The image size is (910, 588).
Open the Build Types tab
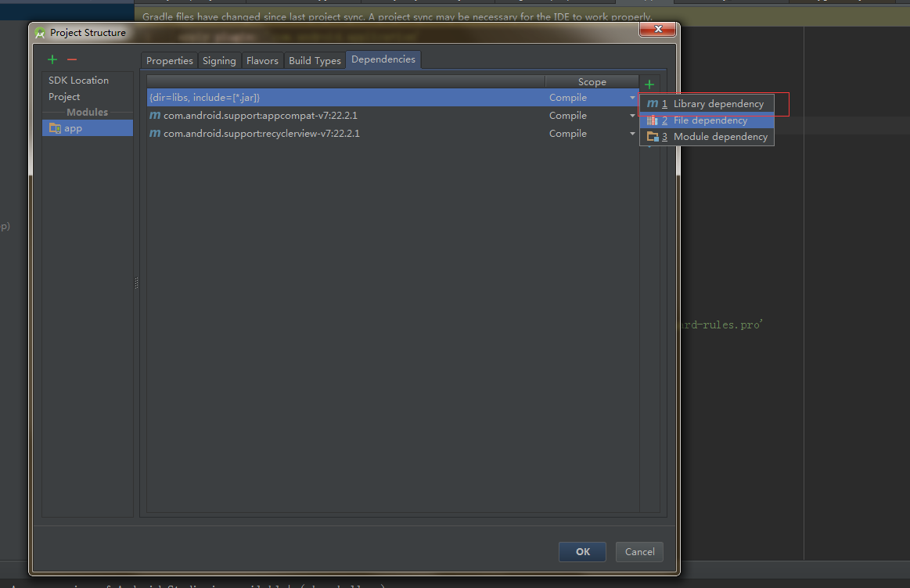pos(315,61)
